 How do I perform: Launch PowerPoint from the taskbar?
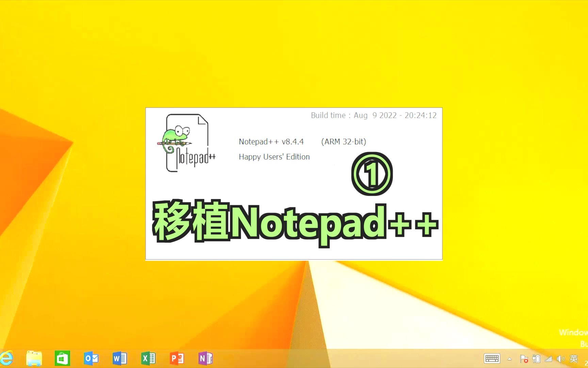click(176, 358)
